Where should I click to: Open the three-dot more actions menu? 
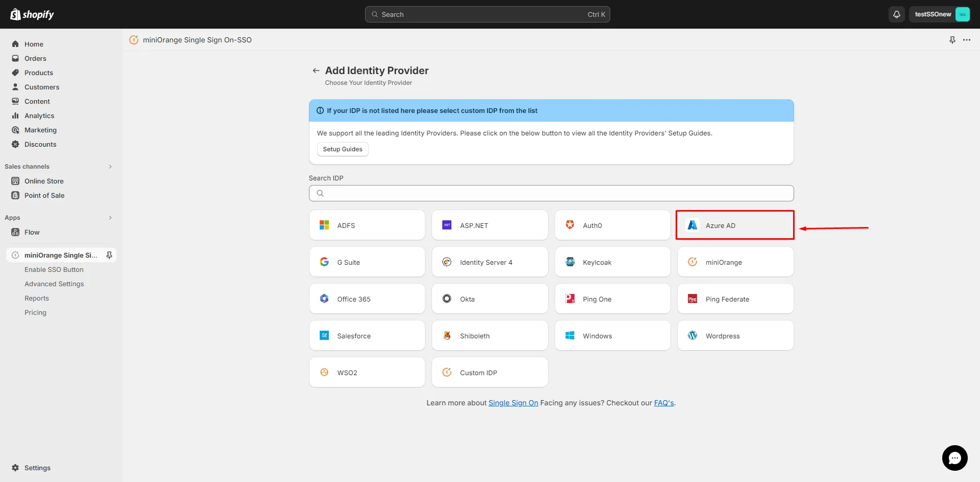(x=967, y=40)
